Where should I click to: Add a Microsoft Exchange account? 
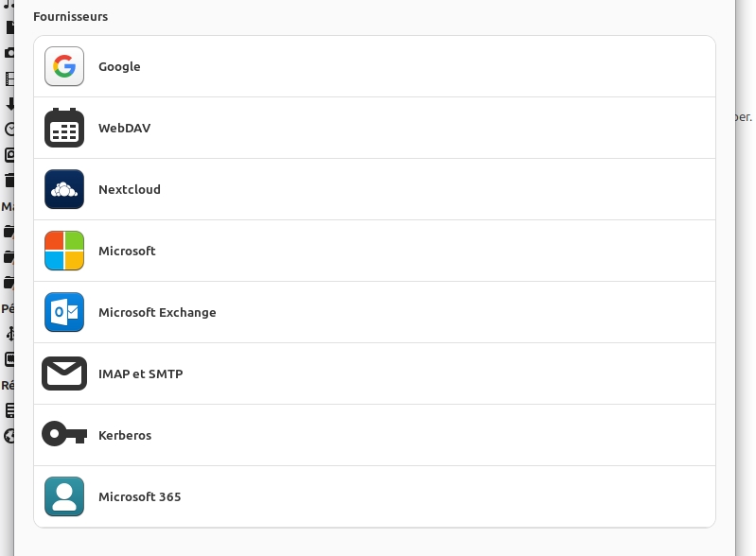[157, 312]
